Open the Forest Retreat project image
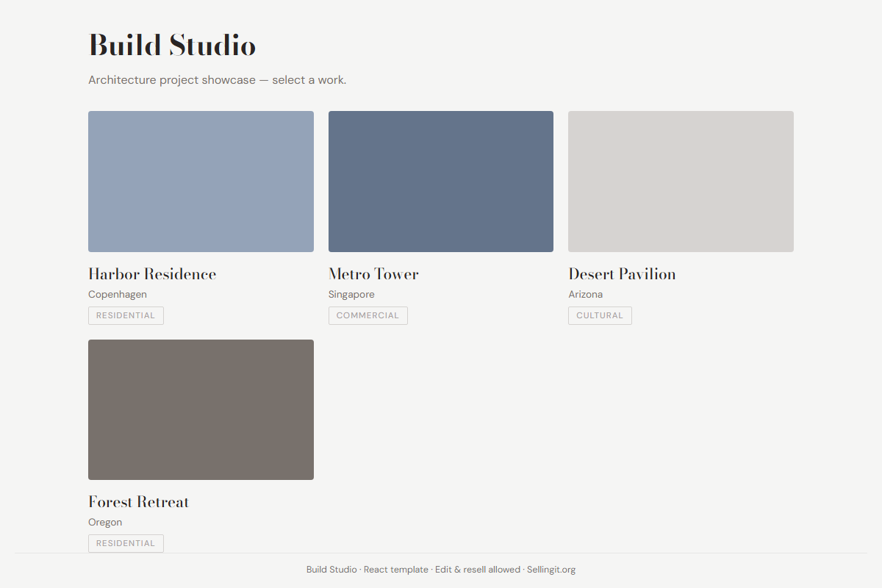The height and width of the screenshot is (588, 882). click(x=201, y=409)
